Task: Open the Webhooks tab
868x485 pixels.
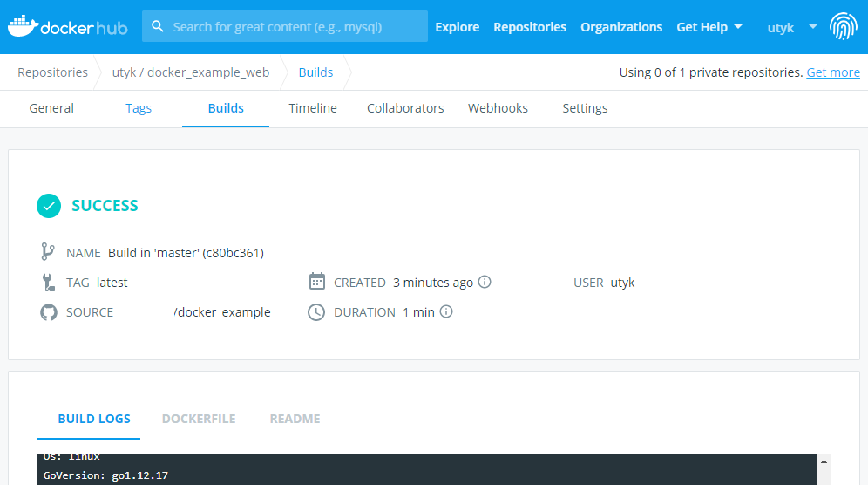Action: click(x=498, y=108)
